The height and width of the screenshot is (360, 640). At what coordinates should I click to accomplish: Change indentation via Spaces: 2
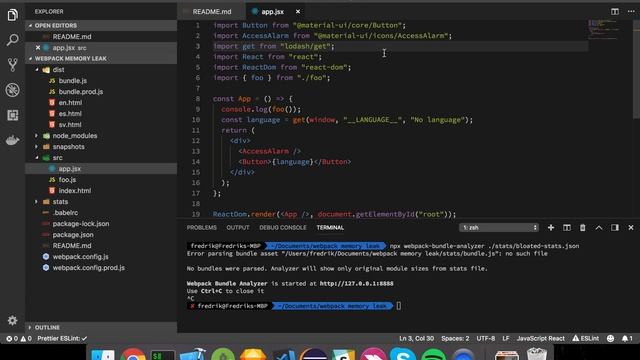(455, 338)
